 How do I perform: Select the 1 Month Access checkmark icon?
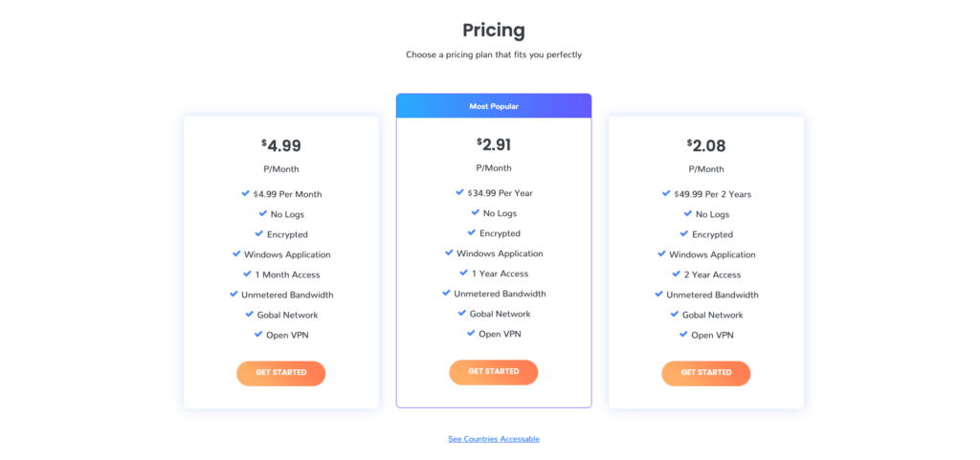pos(248,274)
